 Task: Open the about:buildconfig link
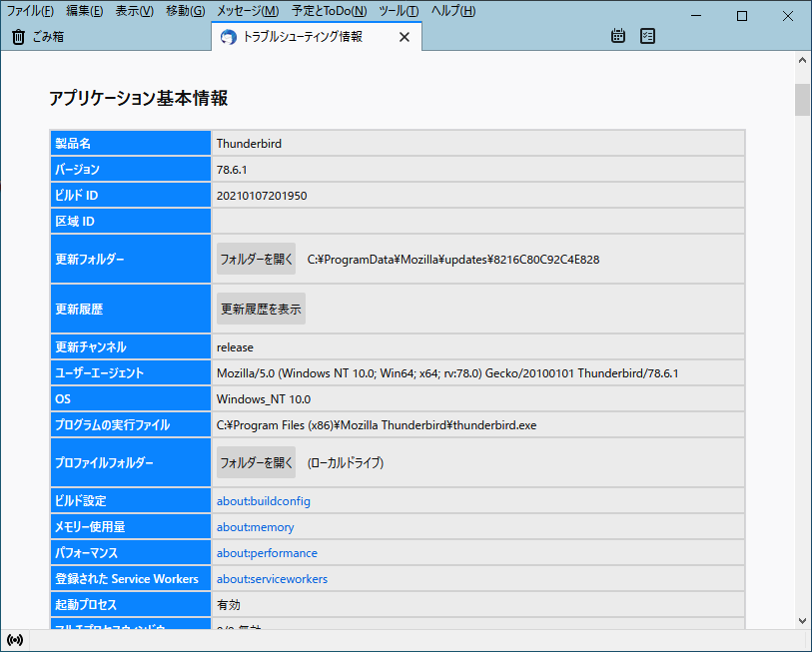pos(263,501)
